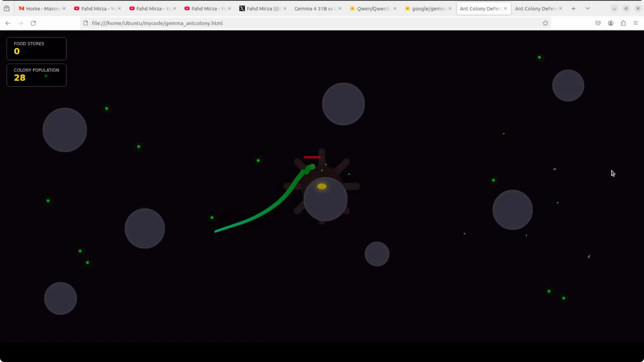Click the yellow queen at colony center
644x362 pixels.
point(322,186)
